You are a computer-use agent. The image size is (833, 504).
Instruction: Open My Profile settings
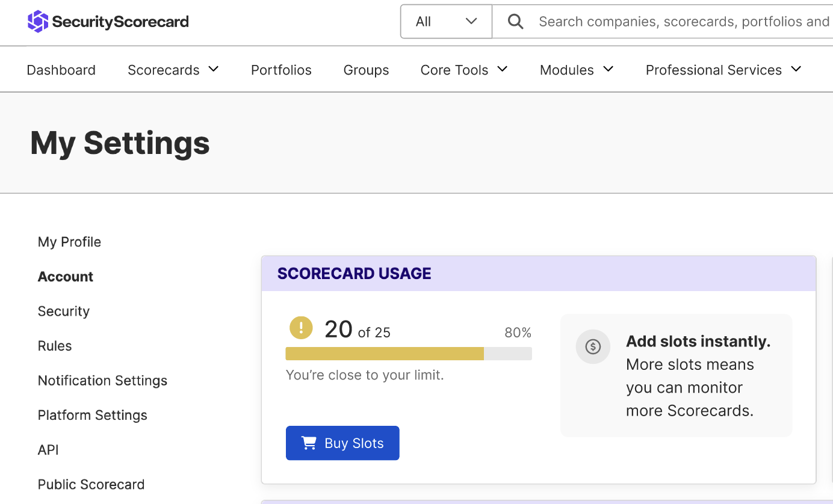(x=69, y=242)
